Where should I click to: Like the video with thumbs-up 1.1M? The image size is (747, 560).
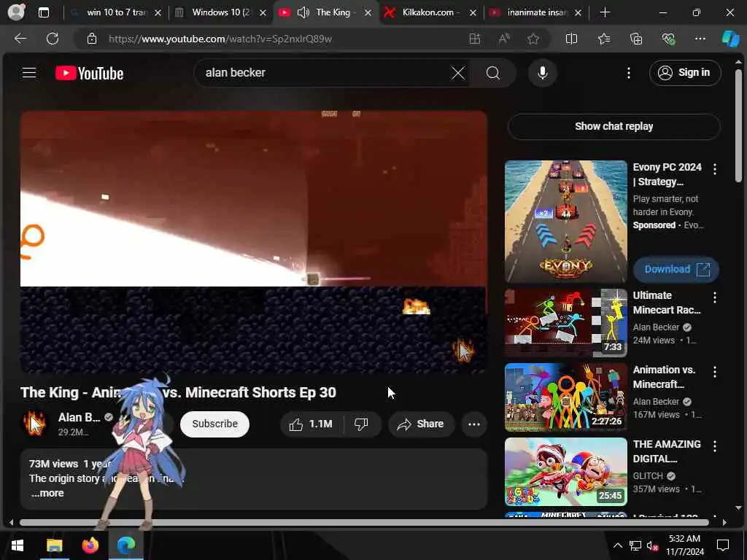click(312, 424)
